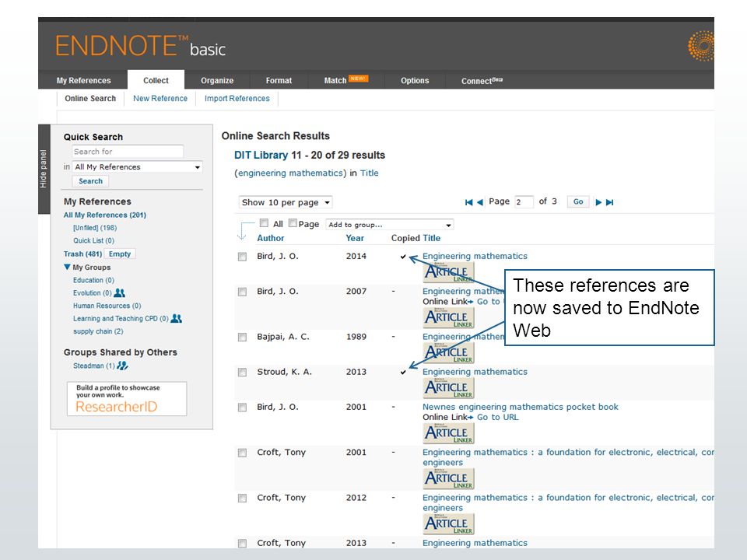This screenshot has width=747, height=560.
Task: Open Online Search sub-tab
Action: coord(90,99)
